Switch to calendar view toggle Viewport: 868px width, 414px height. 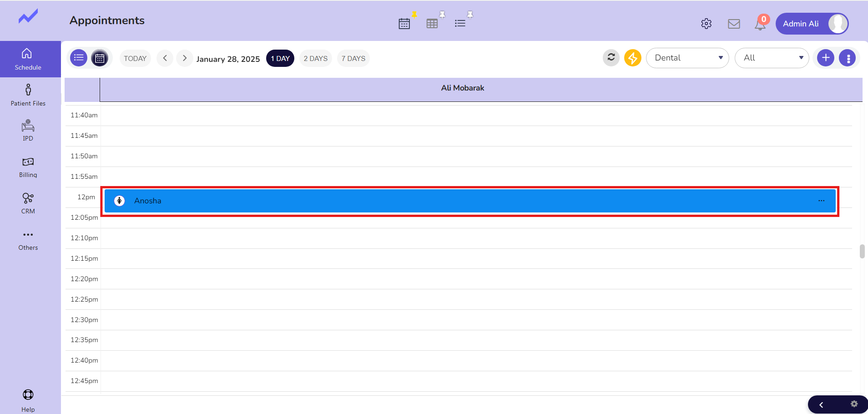(x=100, y=58)
